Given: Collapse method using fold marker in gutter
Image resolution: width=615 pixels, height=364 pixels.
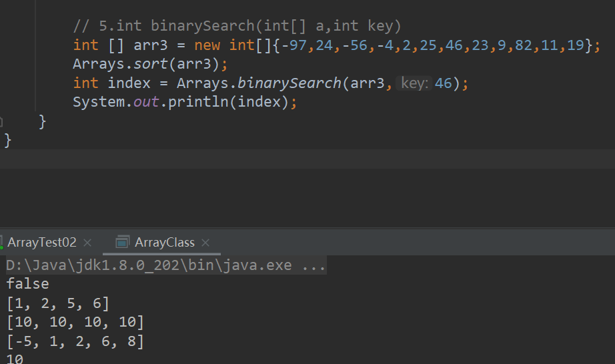Looking at the screenshot, I should (2, 122).
